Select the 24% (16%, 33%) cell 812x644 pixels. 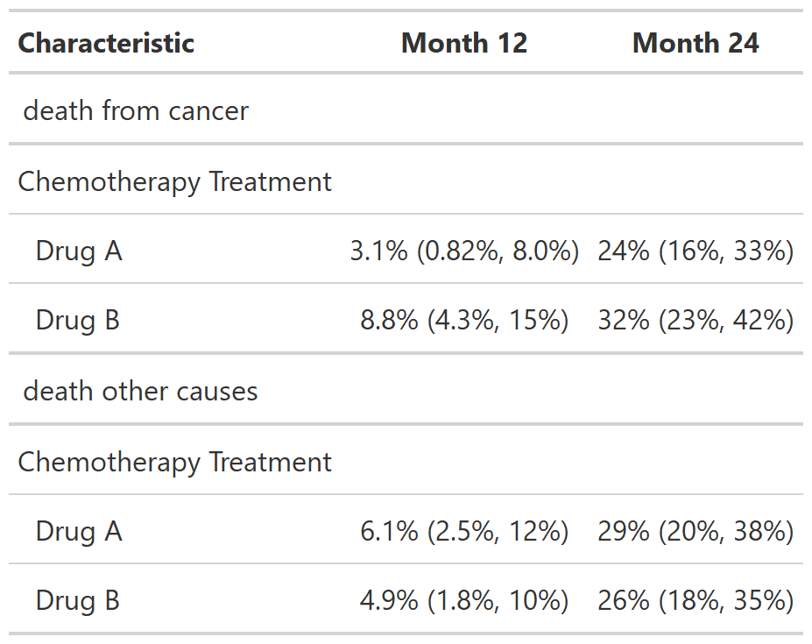click(695, 251)
